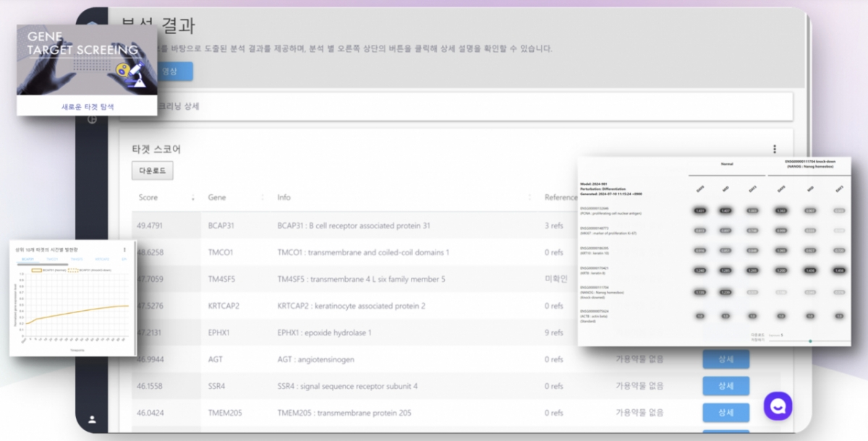The image size is (868, 441).
Task: Switch to the TMCO1 tab in chart
Action: click(52, 258)
